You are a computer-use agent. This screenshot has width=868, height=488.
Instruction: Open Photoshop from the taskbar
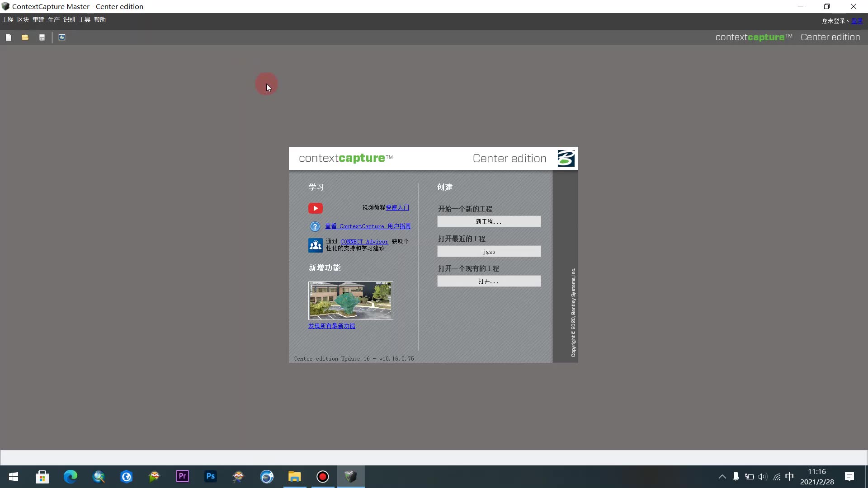pyautogui.click(x=211, y=476)
